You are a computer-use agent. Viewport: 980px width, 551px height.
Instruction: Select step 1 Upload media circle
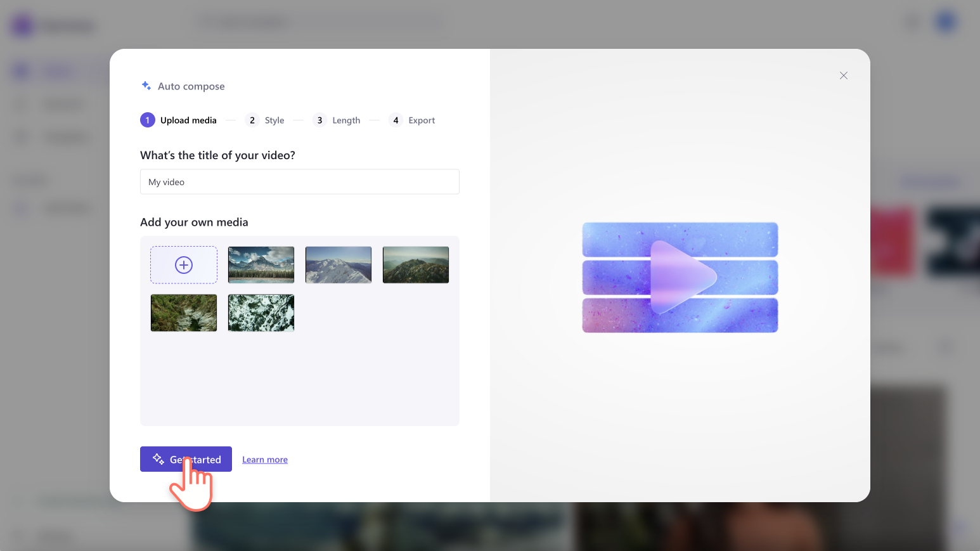[x=147, y=120]
